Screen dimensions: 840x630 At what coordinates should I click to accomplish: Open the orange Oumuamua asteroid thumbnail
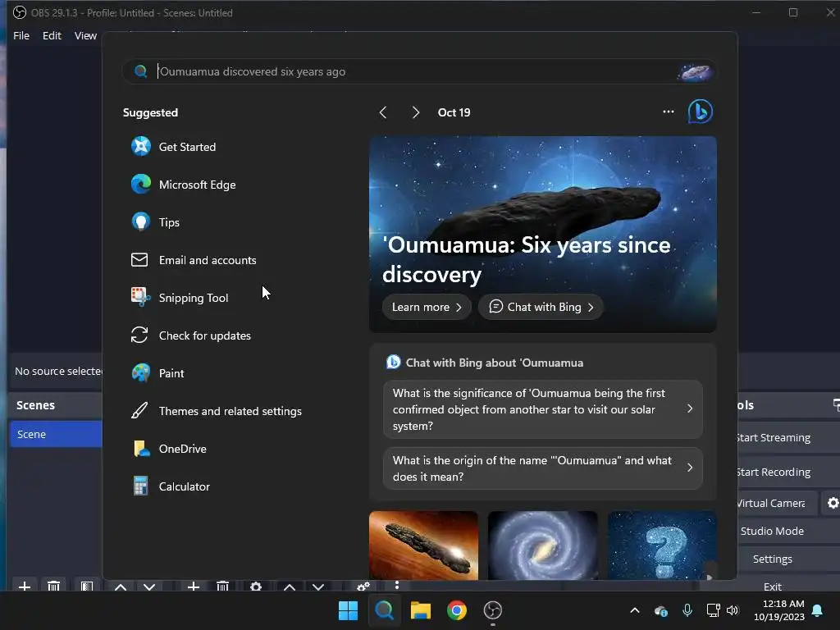point(424,546)
